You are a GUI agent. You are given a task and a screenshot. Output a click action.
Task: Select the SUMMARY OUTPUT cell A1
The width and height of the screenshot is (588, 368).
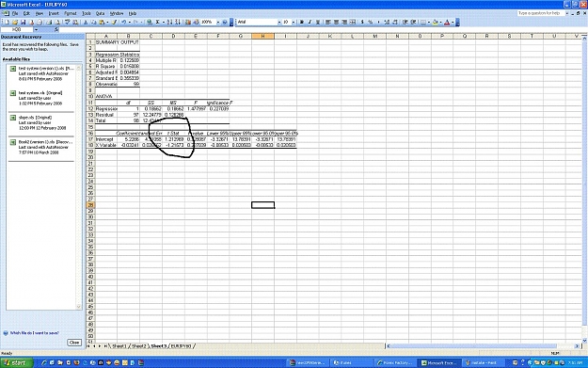(x=106, y=42)
